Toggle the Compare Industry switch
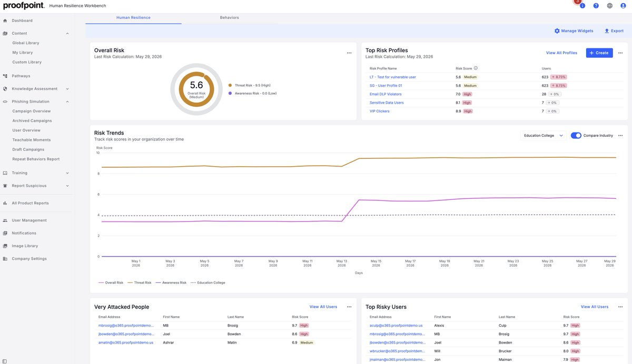 click(576, 136)
